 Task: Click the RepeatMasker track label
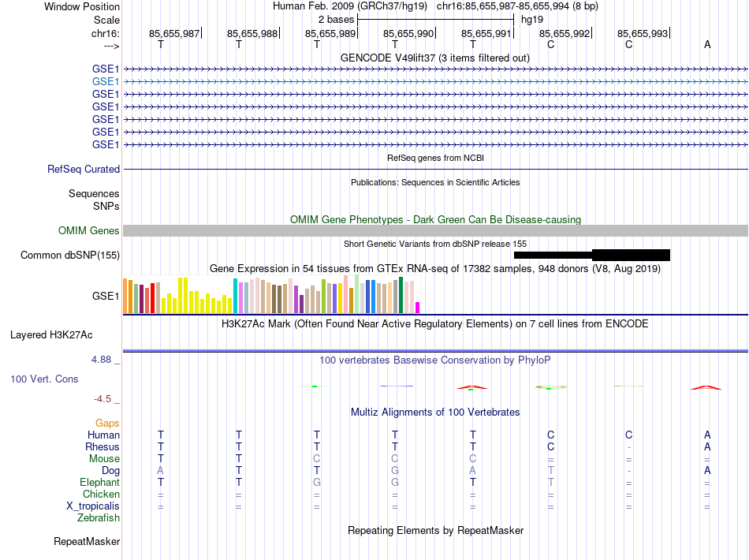click(87, 541)
